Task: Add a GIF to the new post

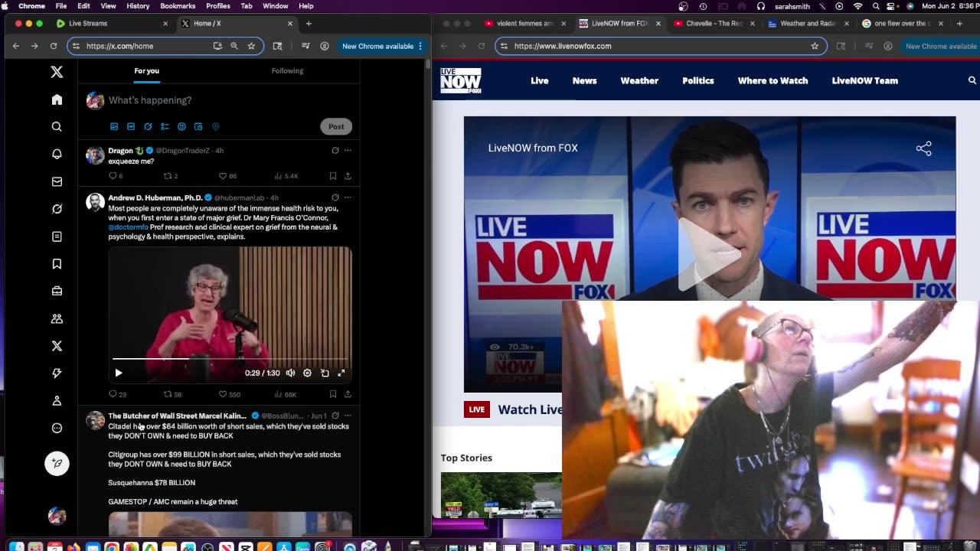Action: [x=131, y=126]
